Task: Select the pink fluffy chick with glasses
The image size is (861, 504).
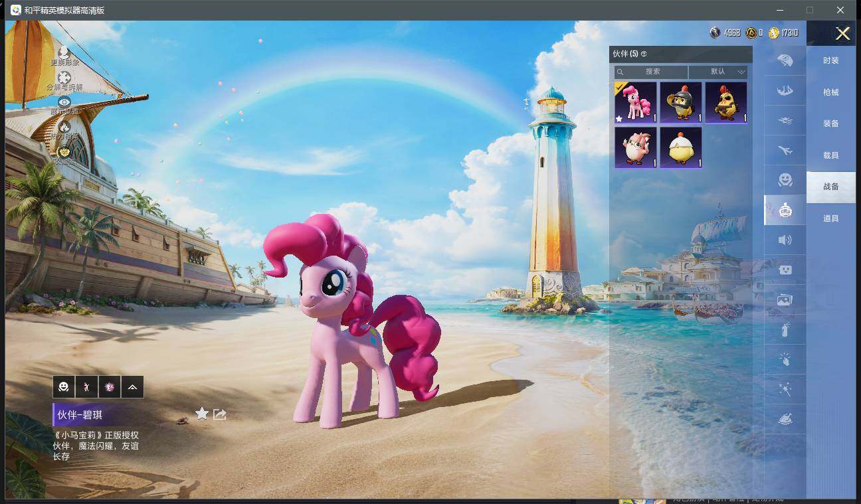Action: 636,148
